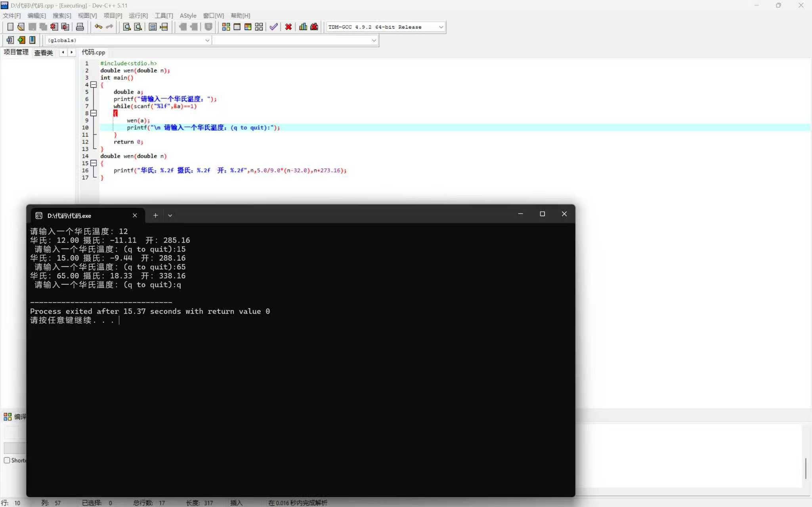
Task: Click the red X stop execution icon
Action: (x=288, y=27)
